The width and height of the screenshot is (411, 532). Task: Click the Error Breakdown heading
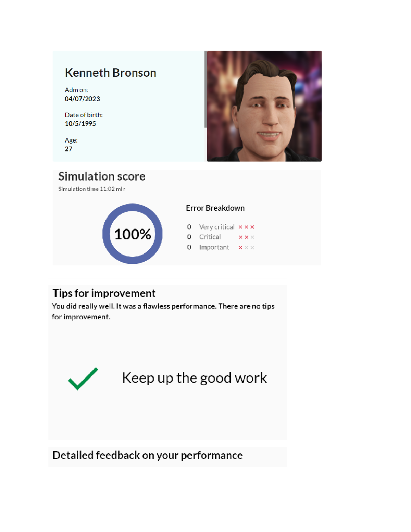pos(215,208)
